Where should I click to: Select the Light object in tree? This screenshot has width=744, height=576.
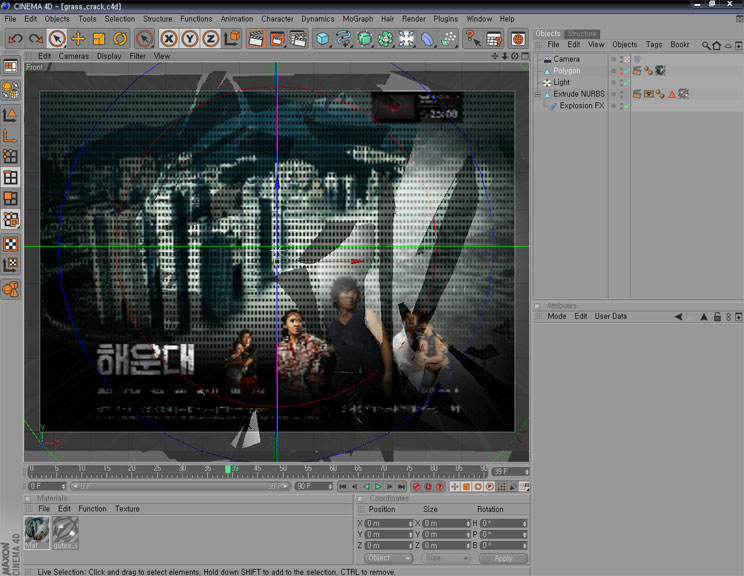tap(561, 82)
